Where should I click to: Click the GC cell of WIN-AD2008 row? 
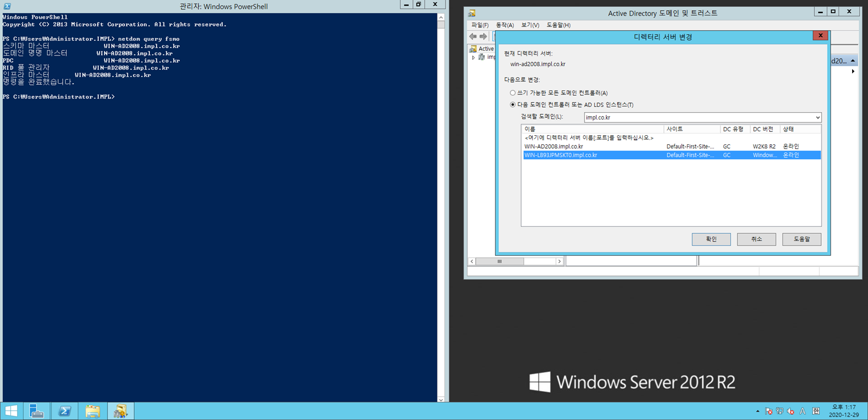point(727,147)
